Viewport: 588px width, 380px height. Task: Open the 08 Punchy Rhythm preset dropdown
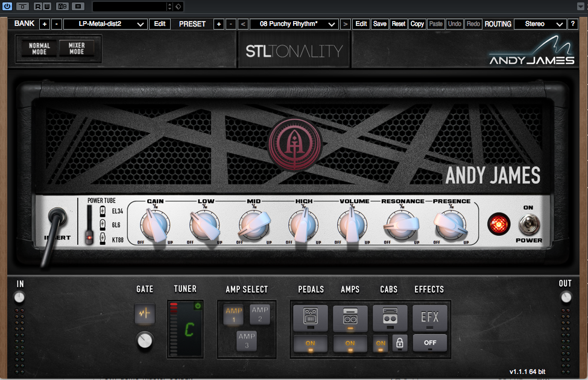click(294, 24)
